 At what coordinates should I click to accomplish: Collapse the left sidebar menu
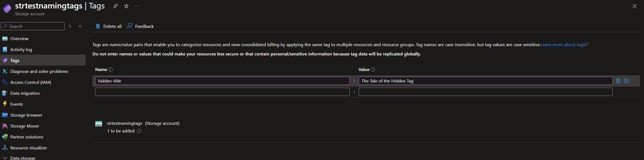click(80, 26)
